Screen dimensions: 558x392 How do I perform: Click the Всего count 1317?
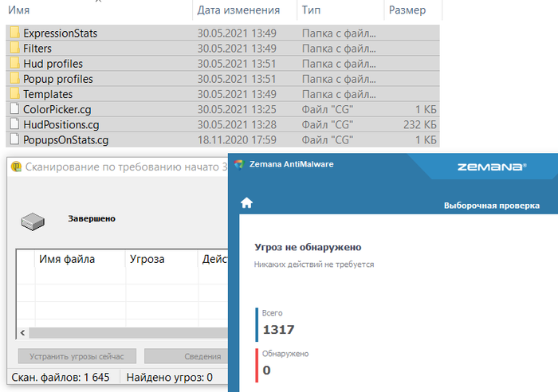click(278, 330)
